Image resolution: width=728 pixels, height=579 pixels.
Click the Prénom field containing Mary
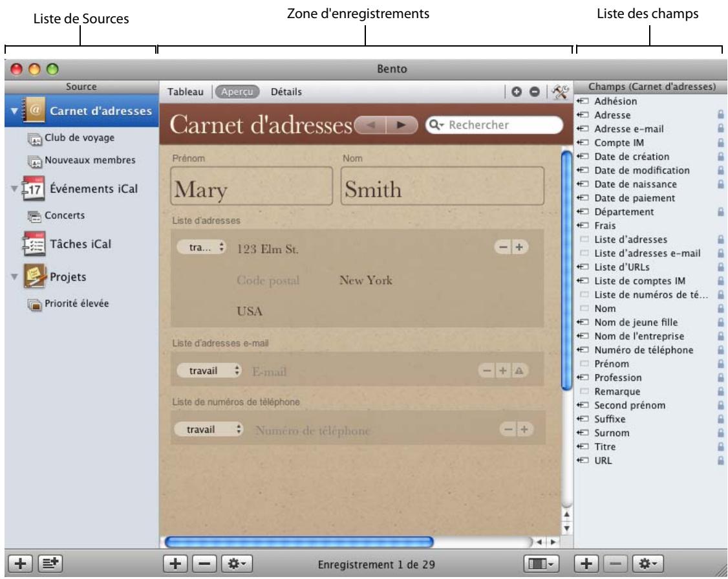click(x=252, y=186)
